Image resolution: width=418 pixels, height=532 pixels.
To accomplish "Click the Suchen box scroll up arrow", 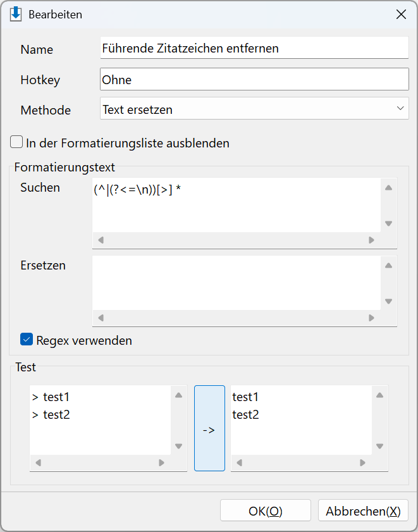I will (388, 188).
